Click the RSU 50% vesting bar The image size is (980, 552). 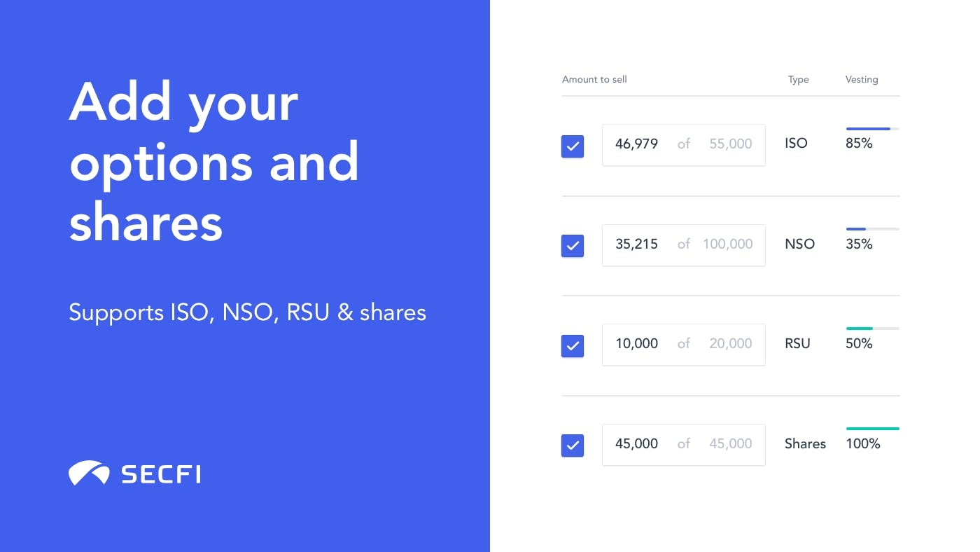873,329
